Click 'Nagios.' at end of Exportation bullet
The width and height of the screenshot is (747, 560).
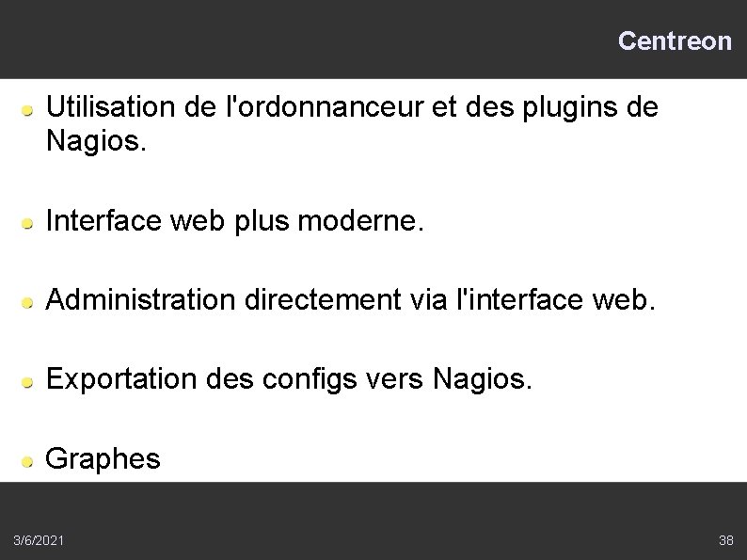(484, 380)
